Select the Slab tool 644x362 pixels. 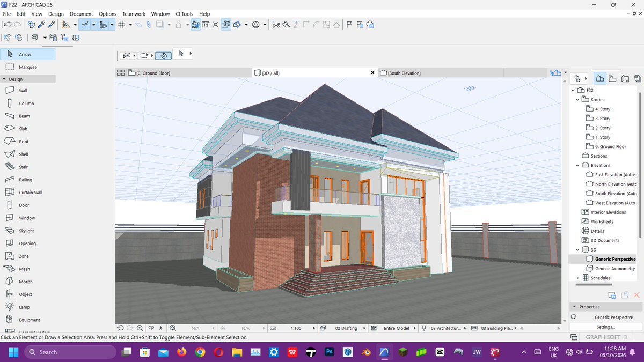(28, 129)
